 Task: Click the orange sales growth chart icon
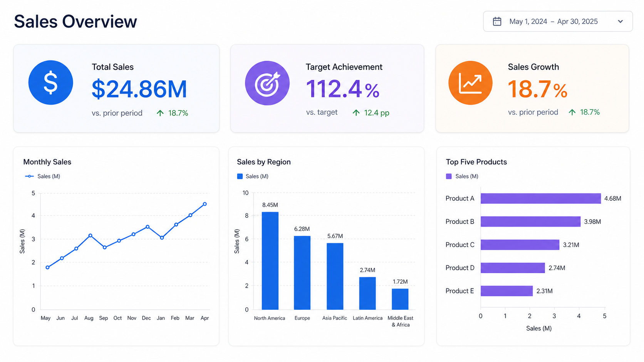(470, 83)
